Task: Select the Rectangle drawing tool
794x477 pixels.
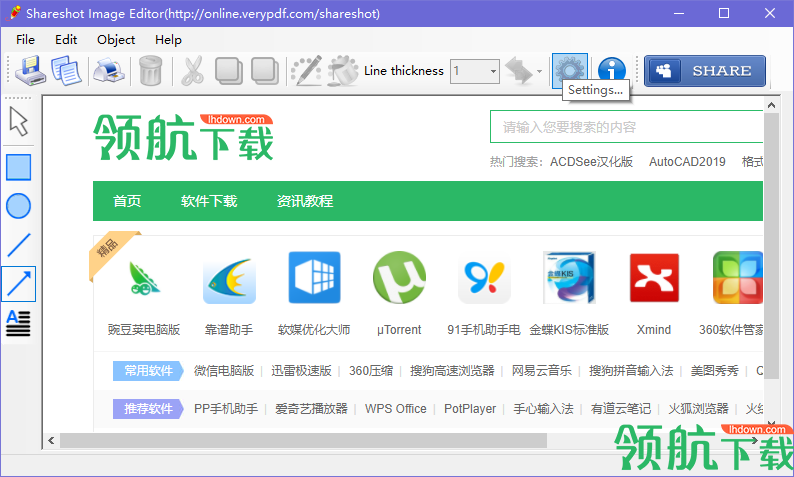Action: click(19, 168)
